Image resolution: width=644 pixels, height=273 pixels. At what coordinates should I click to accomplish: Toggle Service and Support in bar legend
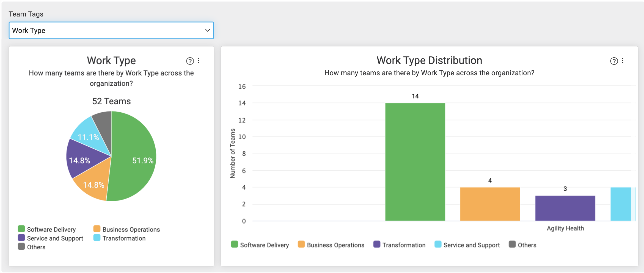tap(467, 245)
